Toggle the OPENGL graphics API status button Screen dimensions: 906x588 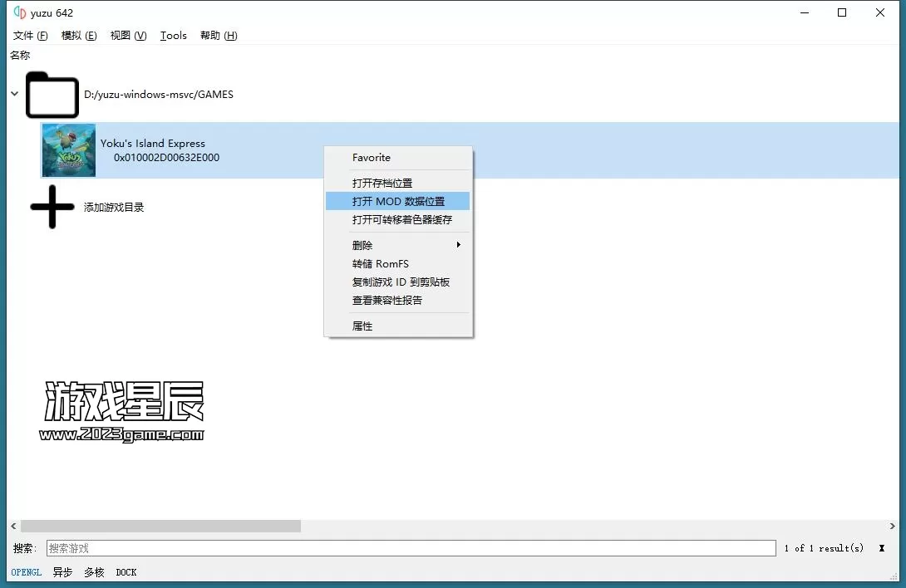(x=27, y=572)
